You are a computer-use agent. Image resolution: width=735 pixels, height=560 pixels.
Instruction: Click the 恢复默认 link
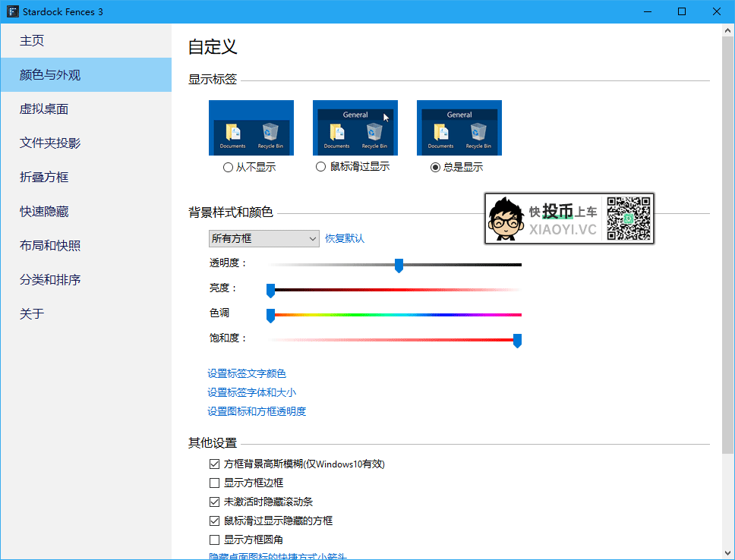click(x=345, y=238)
